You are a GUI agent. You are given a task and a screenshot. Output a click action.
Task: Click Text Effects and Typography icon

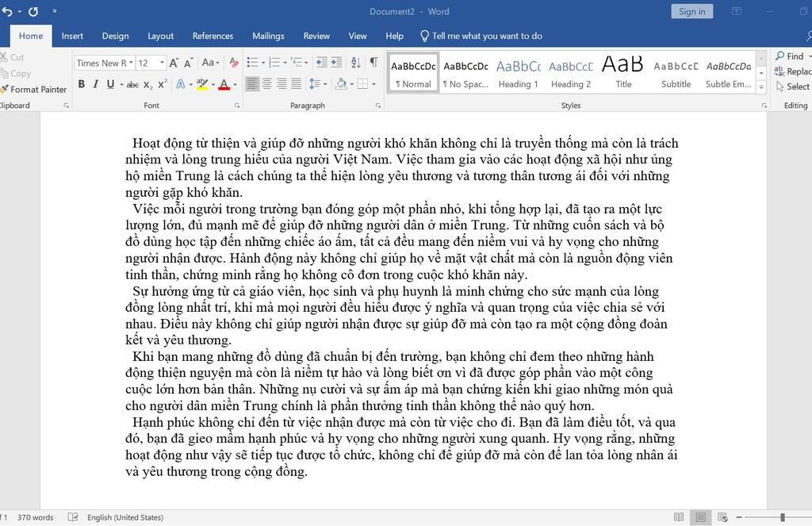[x=181, y=84]
